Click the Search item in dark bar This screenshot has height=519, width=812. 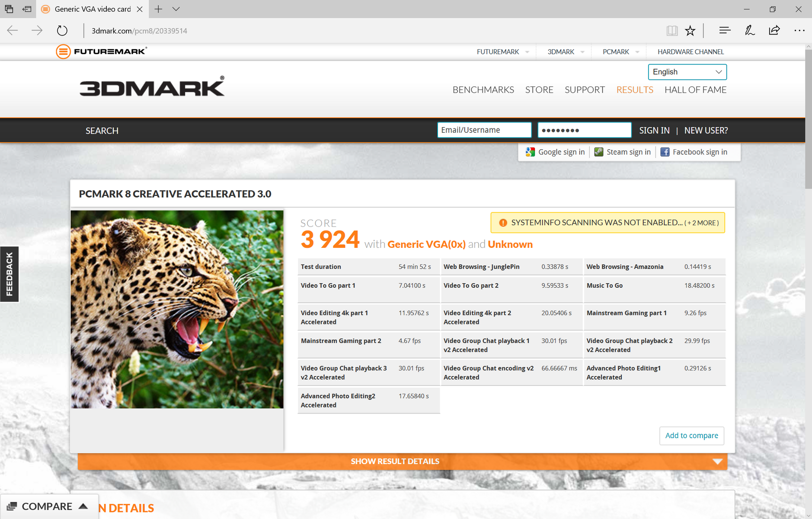click(102, 131)
